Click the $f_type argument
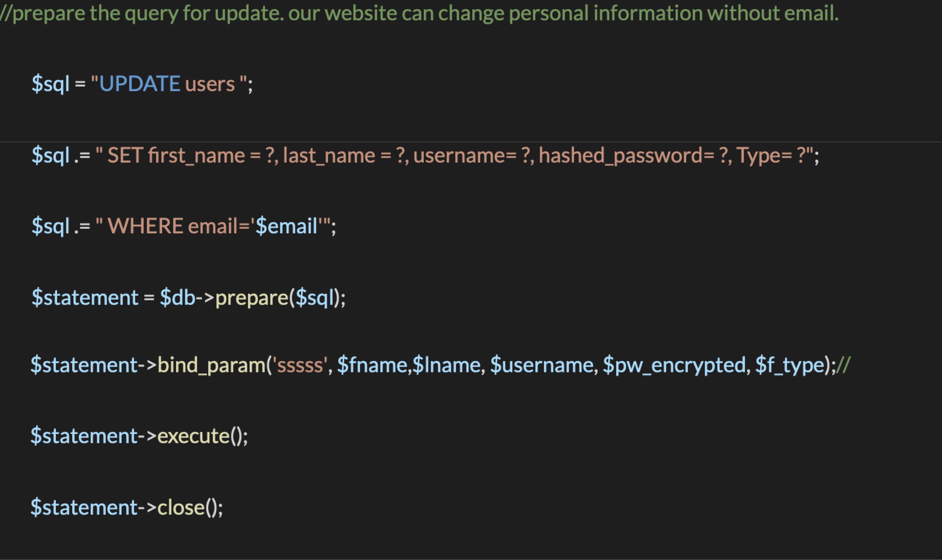This screenshot has width=942, height=560. [x=790, y=365]
